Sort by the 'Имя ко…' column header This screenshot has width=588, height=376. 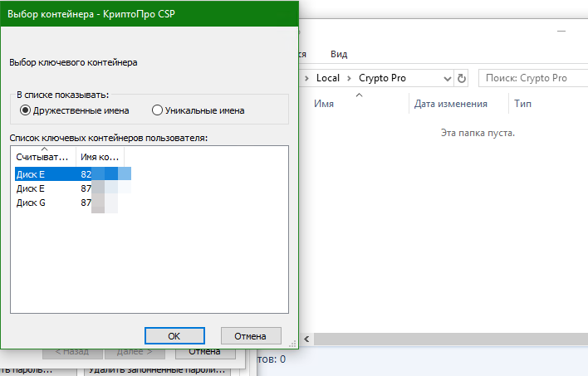(x=100, y=157)
